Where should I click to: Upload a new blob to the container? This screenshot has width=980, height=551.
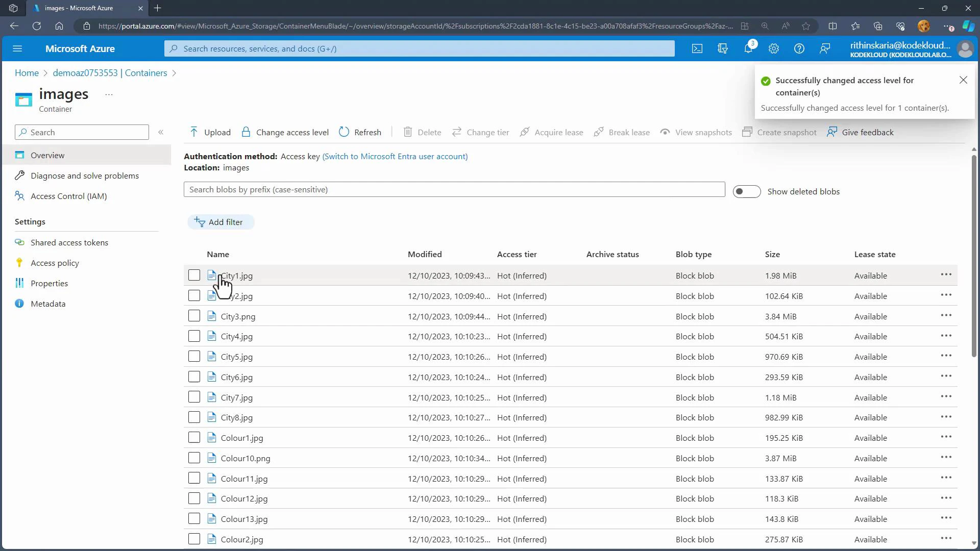[209, 132]
